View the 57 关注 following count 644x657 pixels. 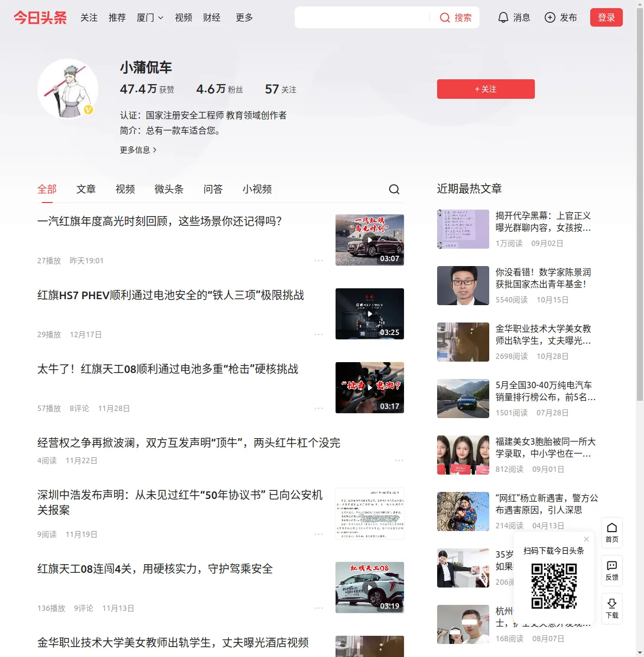[x=281, y=89]
